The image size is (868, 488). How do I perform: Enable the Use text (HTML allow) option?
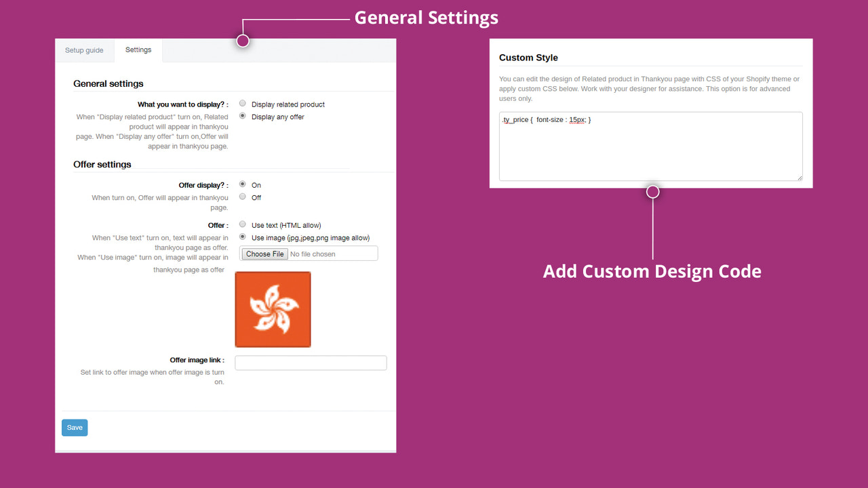pyautogui.click(x=242, y=224)
